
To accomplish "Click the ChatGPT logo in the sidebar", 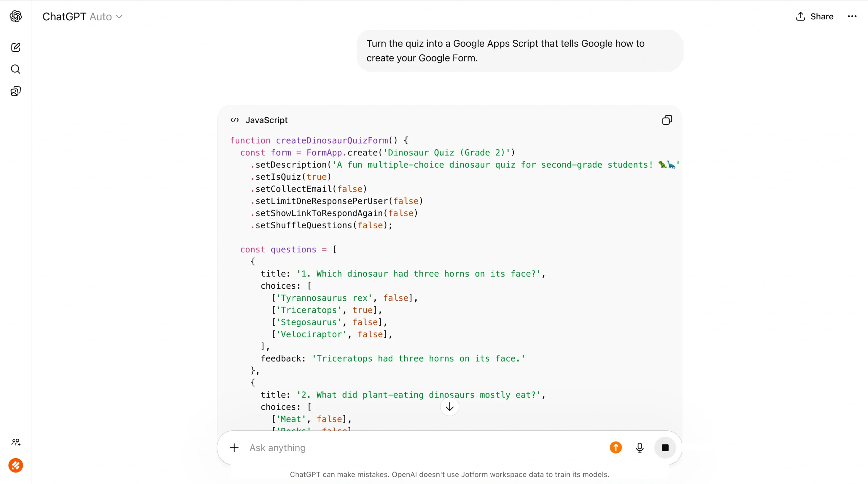I will pyautogui.click(x=16, y=16).
